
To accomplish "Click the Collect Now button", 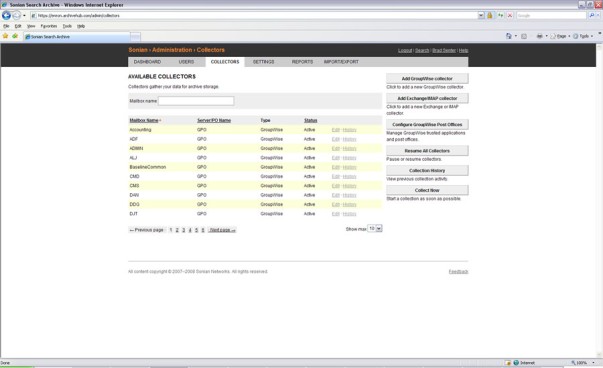I will click(427, 190).
